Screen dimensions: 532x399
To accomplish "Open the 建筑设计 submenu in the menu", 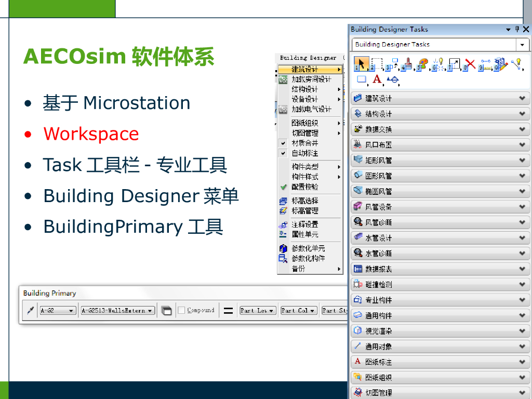I will coord(310,69).
